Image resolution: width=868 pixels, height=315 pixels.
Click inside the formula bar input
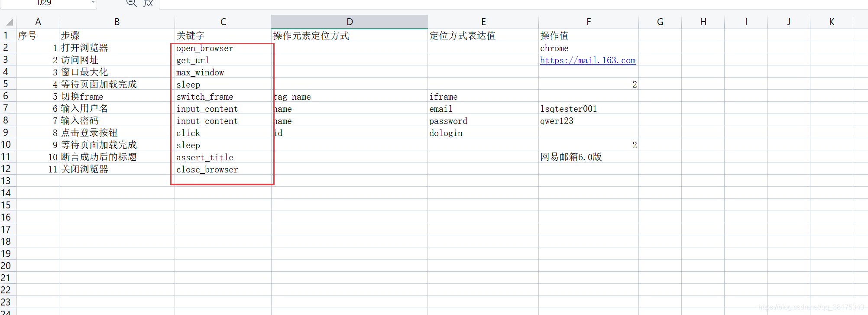[x=514, y=4]
